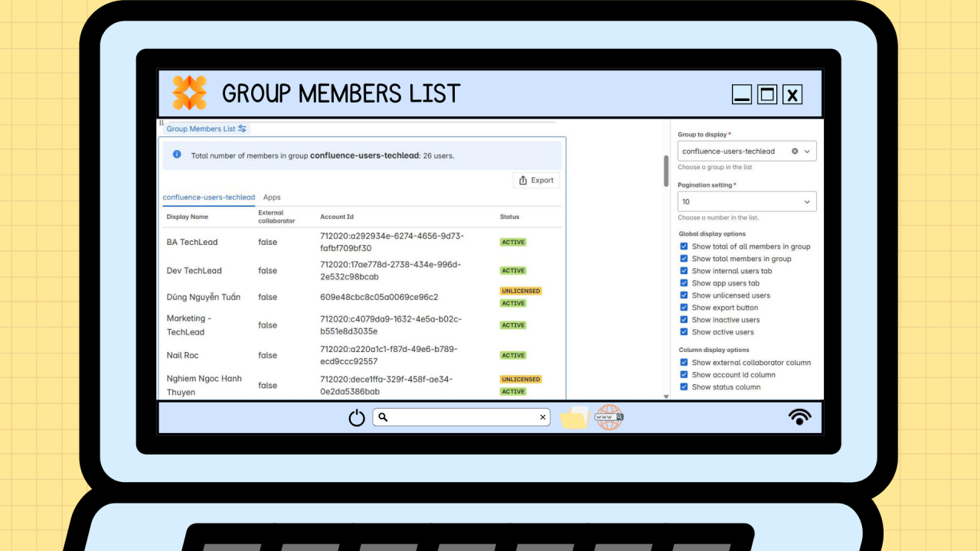
Task: Click the maximize window icon
Action: [x=767, y=94]
